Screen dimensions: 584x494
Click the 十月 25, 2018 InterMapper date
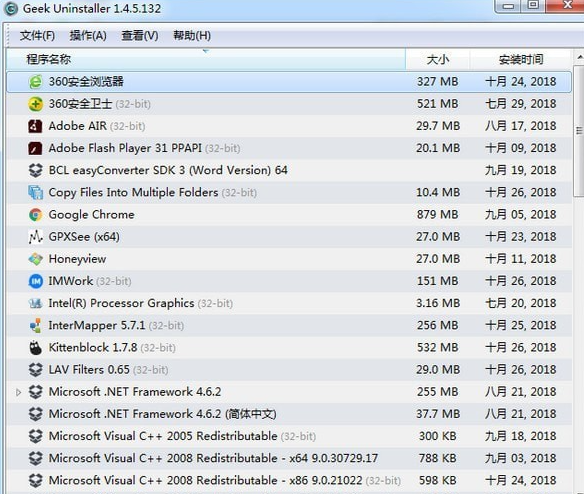521,326
